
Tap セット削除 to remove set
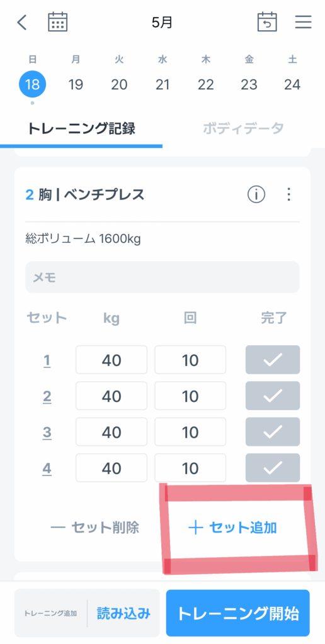(x=94, y=528)
